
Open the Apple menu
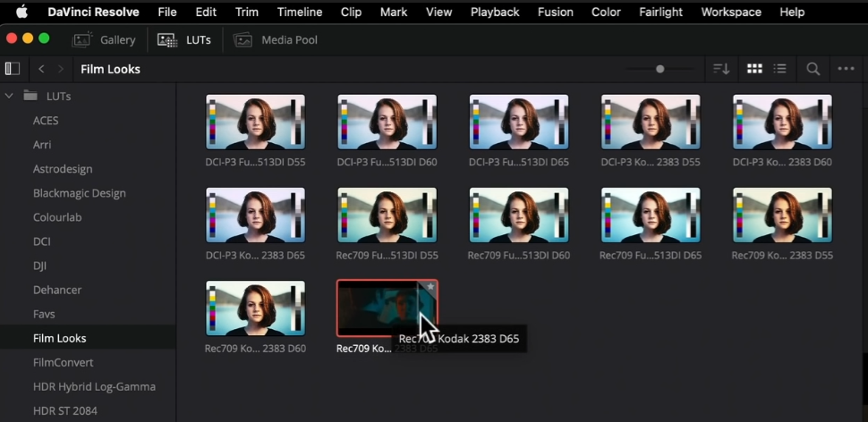click(21, 12)
